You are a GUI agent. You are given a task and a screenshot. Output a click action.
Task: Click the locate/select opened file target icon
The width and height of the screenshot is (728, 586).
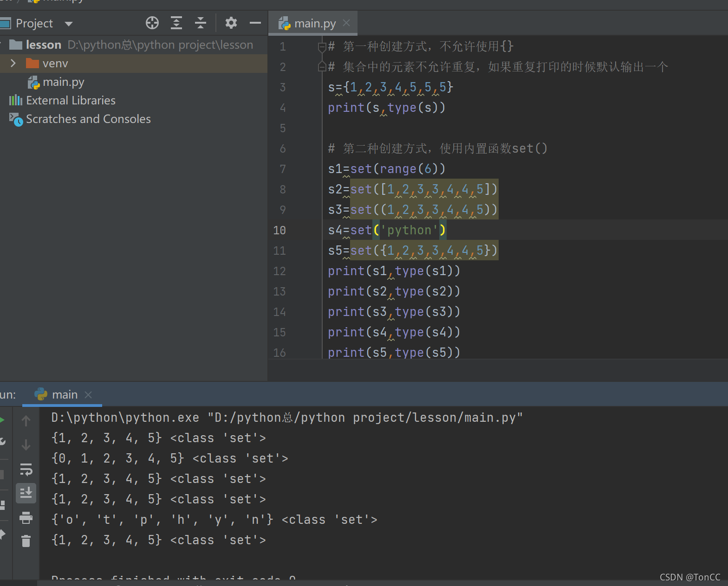[152, 23]
